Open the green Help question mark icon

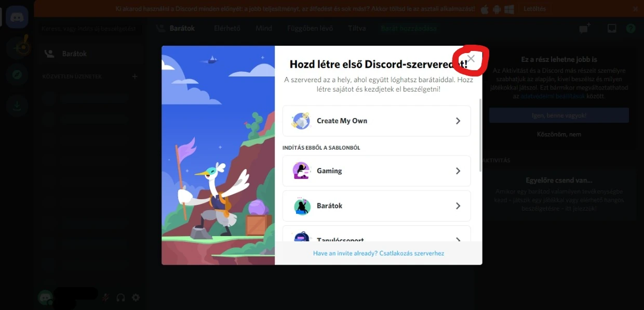(x=630, y=29)
